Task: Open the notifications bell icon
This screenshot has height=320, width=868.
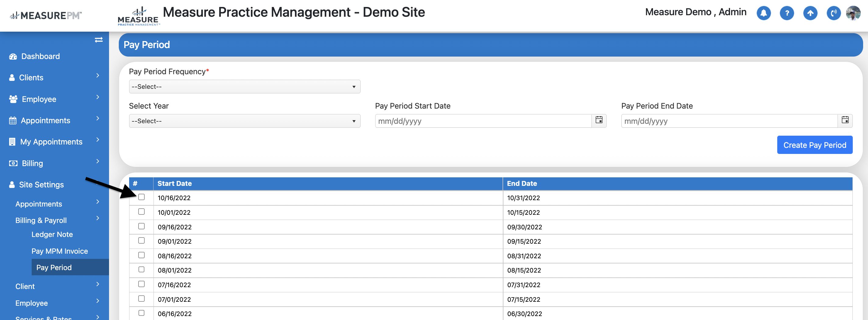Action: 764,13
